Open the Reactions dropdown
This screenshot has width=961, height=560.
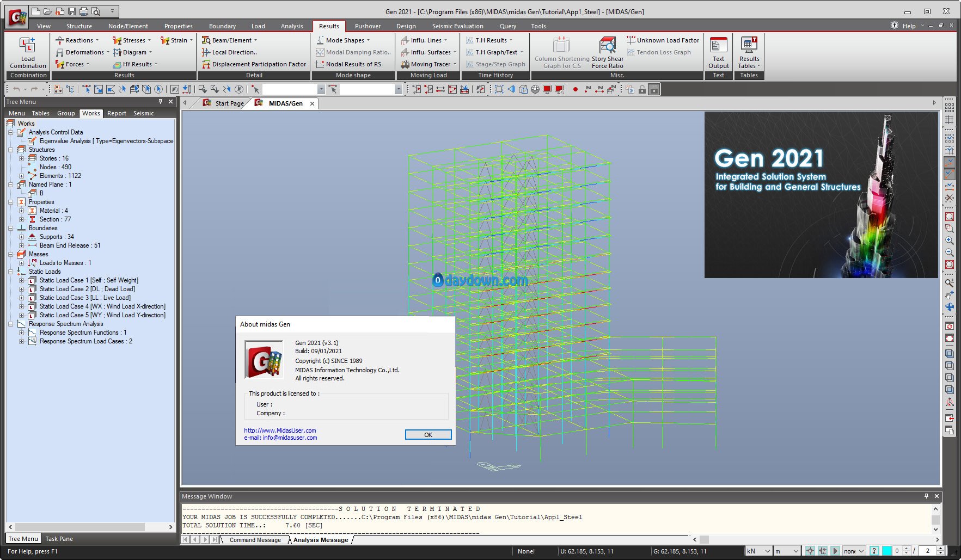point(77,40)
